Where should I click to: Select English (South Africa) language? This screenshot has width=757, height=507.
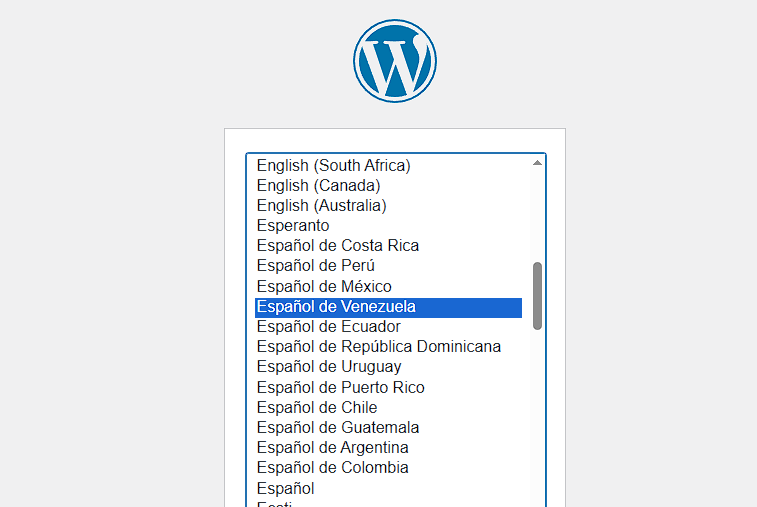click(333, 165)
